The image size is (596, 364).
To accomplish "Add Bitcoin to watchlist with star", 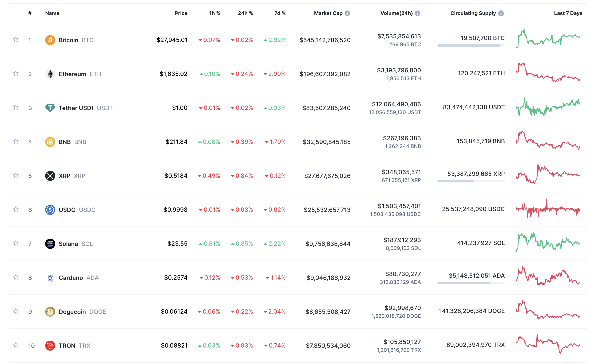I will coord(16,39).
